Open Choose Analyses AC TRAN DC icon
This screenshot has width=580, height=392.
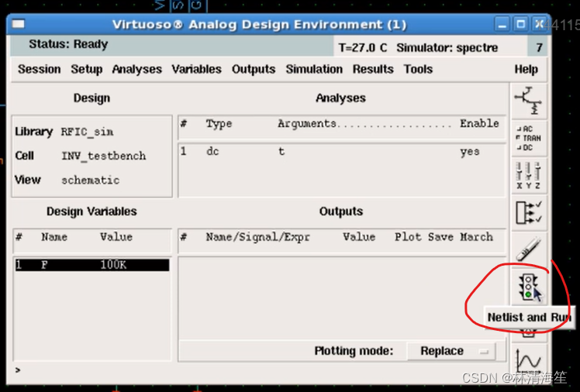click(529, 138)
